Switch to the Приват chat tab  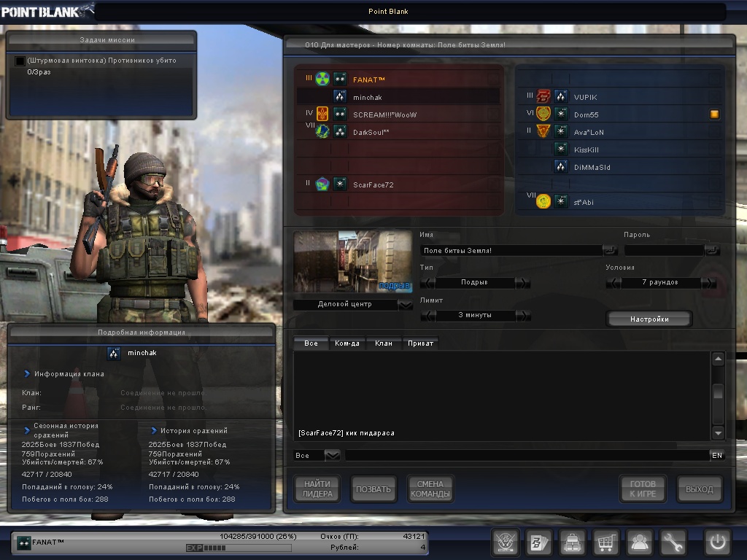[x=420, y=343]
